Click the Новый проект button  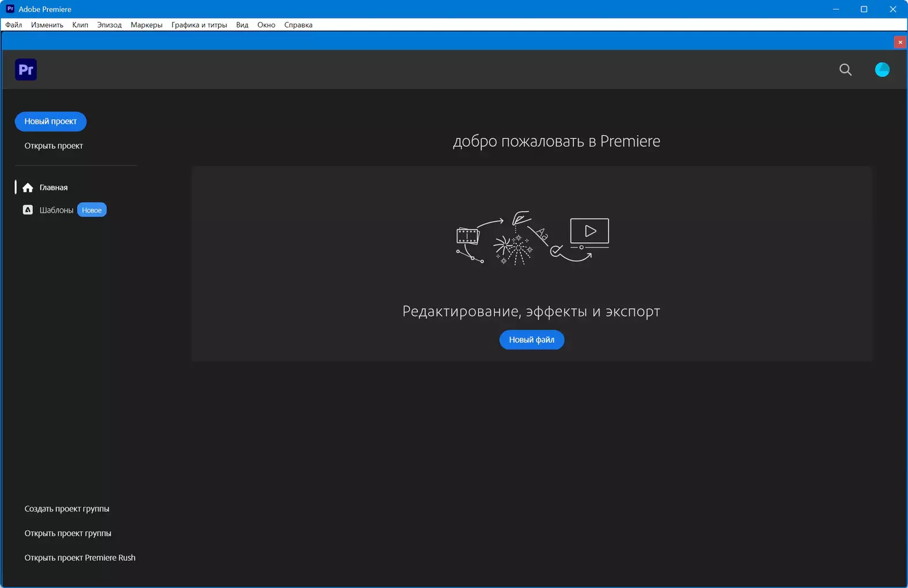(51, 122)
